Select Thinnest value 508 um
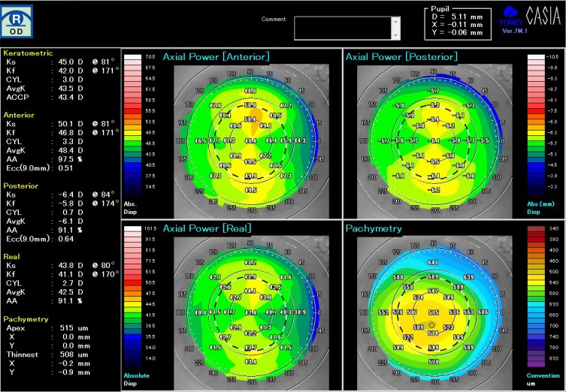Screen dimensions: 566x392 click(x=73, y=354)
